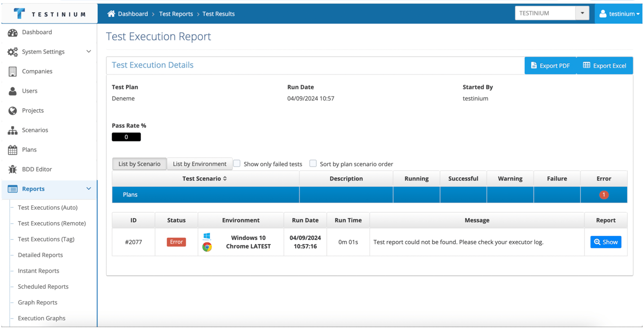Click the run date 04/09/2024 10:57 value
The height and width of the screenshot is (328, 644).
[311, 98]
